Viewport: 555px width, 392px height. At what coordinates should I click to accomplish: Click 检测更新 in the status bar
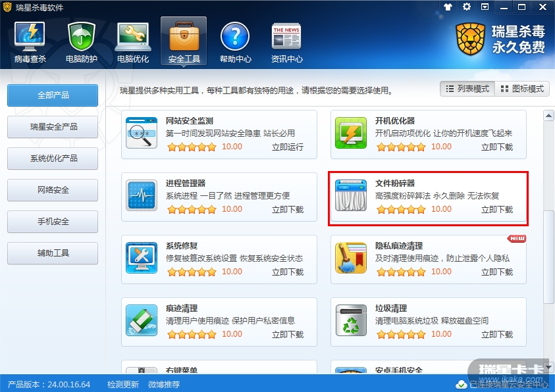coord(123,384)
